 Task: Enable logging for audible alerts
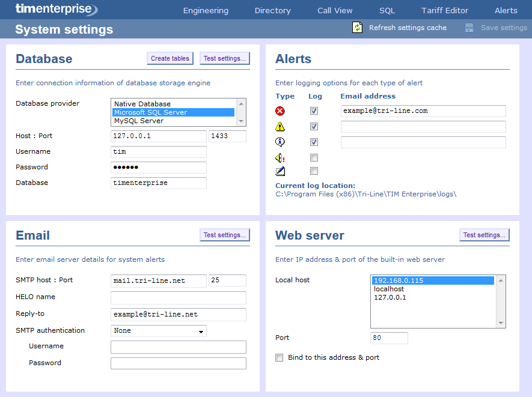(314, 157)
